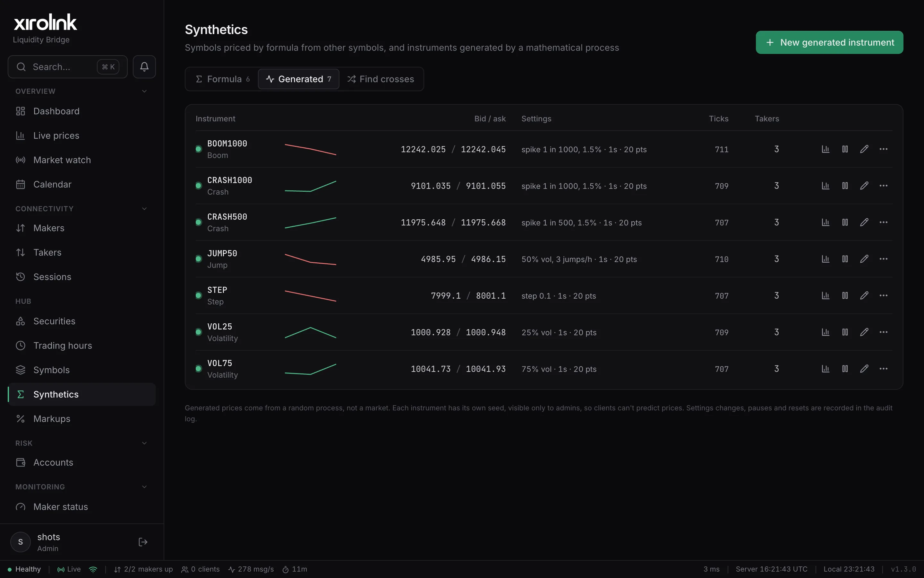Open the Securities page

(x=82, y=321)
